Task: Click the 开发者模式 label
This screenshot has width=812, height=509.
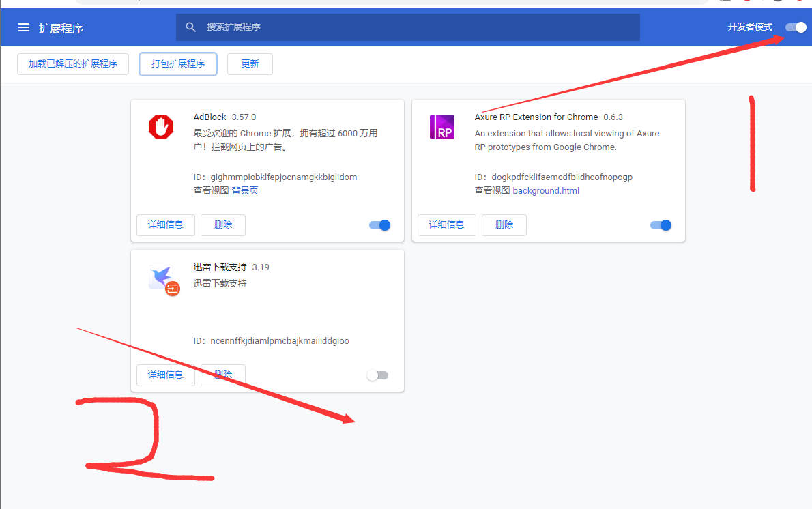Action: click(x=750, y=27)
